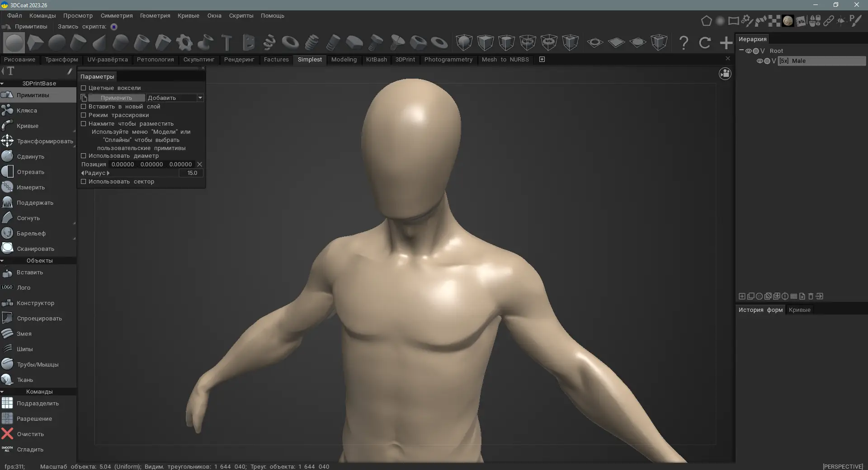Viewport: 868px width, 470px height.
Task: Click the Радиус slider
Action: pos(145,173)
